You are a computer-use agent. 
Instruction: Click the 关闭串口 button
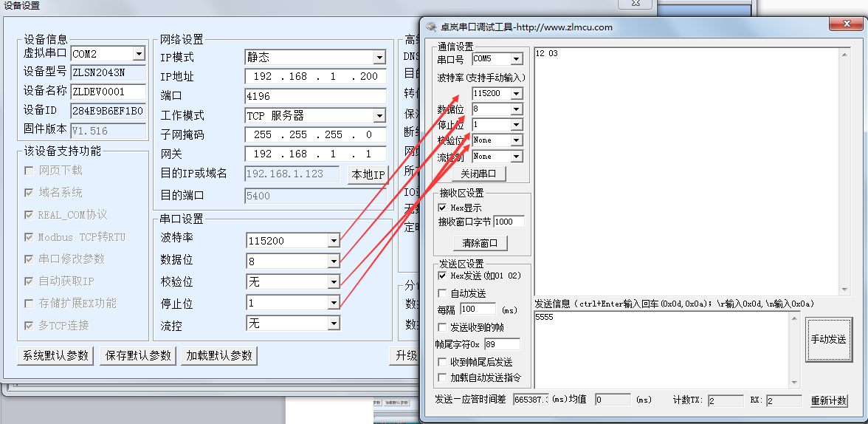479,174
